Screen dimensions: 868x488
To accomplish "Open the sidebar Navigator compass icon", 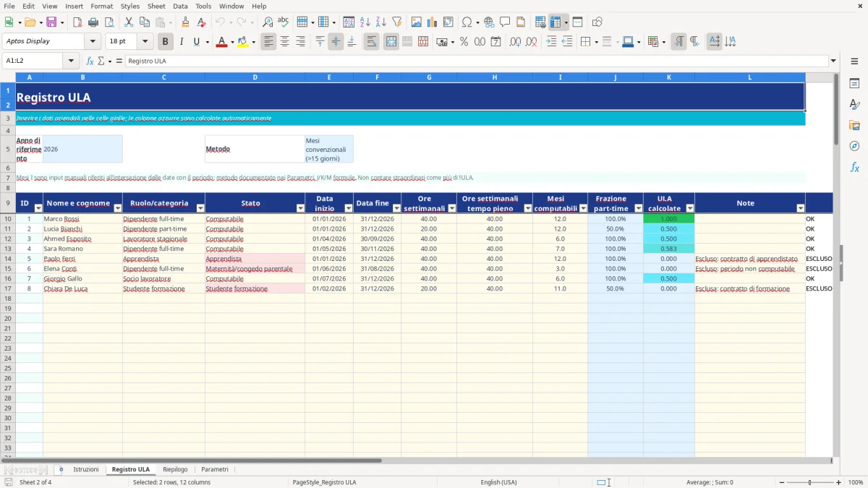I will 854,146.
